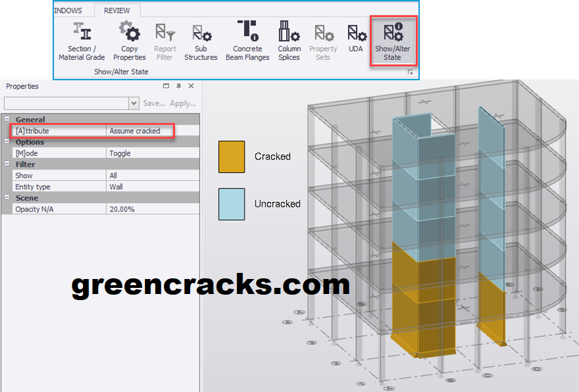Collapse the Scene section
Viewport: 579px width, 392px height.
7,197
